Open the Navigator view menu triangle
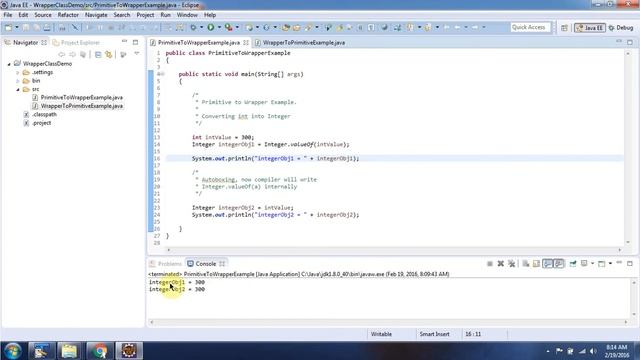This screenshot has height=360, width=640. click(137, 54)
